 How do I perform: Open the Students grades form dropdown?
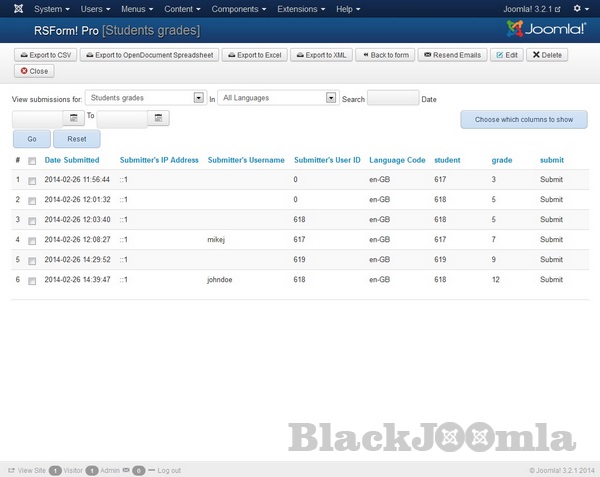(144, 98)
